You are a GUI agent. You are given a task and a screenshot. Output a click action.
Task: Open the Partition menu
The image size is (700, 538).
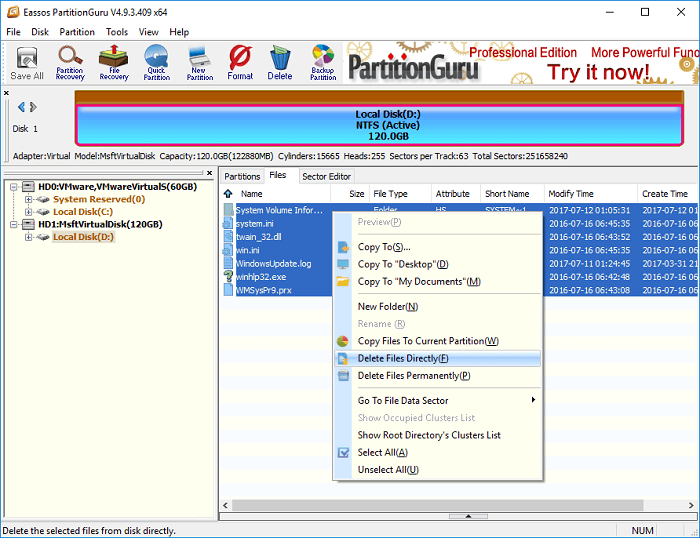pyautogui.click(x=77, y=32)
